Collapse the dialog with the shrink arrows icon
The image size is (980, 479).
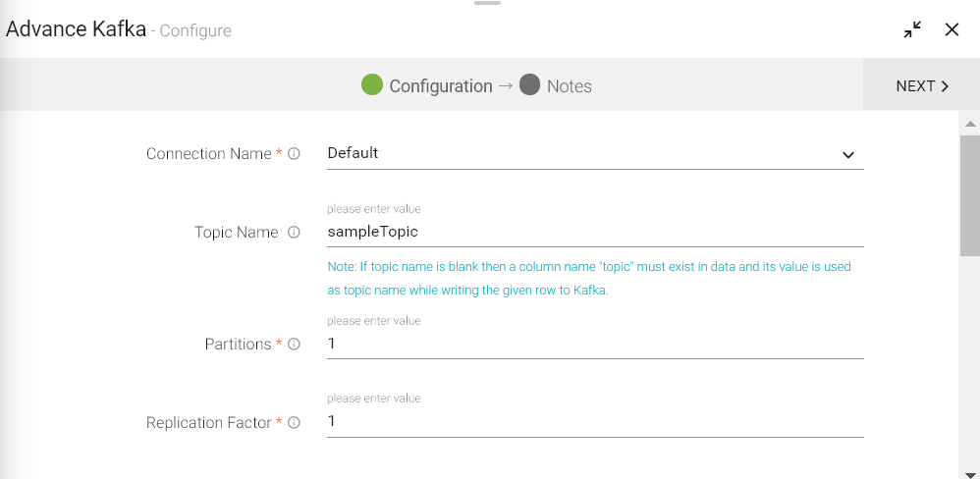point(913,29)
